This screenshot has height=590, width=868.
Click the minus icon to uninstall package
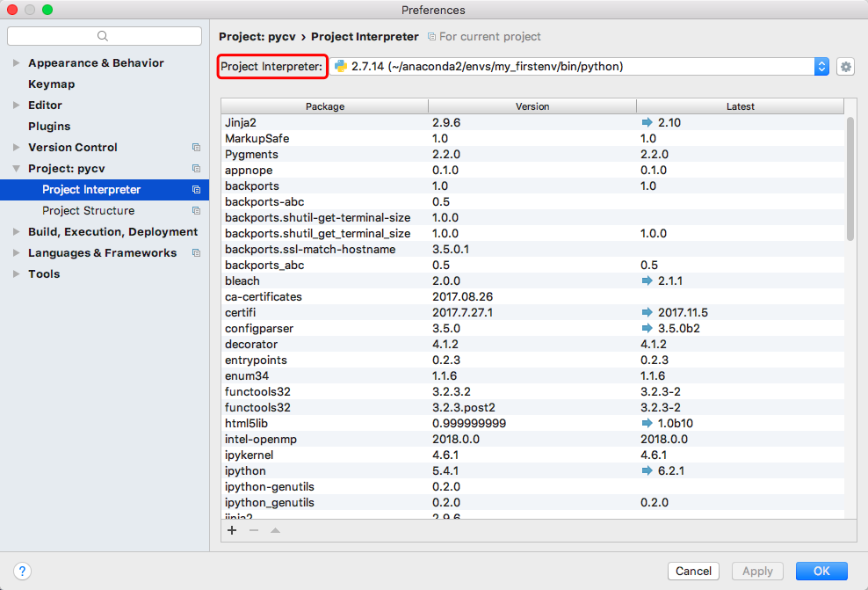coord(254,530)
